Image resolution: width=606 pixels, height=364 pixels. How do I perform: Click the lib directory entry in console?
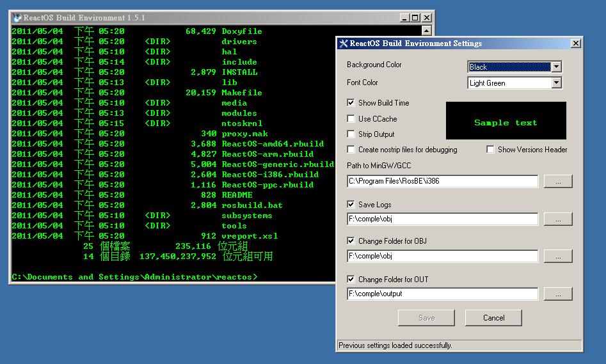229,83
